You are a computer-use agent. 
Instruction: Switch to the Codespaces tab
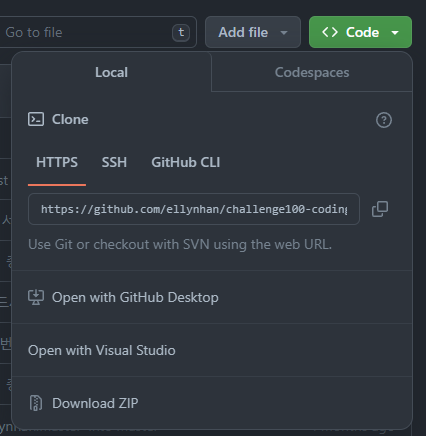pos(312,72)
